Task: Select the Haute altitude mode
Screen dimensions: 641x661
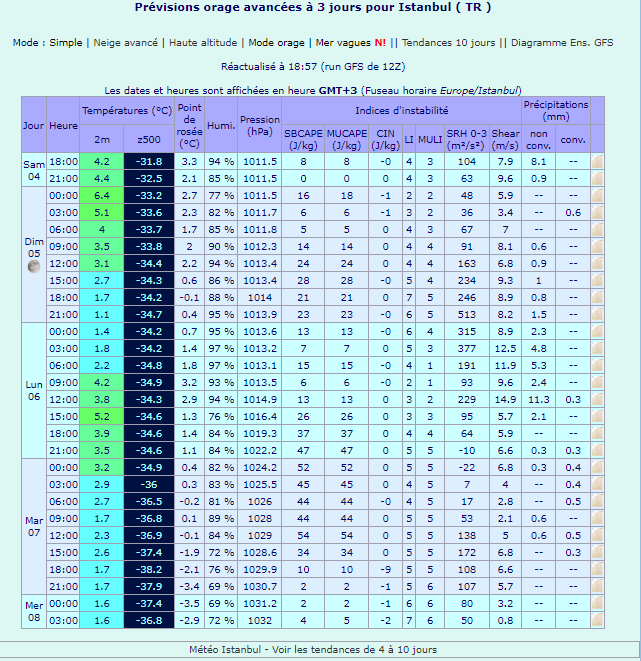Action: click(x=203, y=43)
